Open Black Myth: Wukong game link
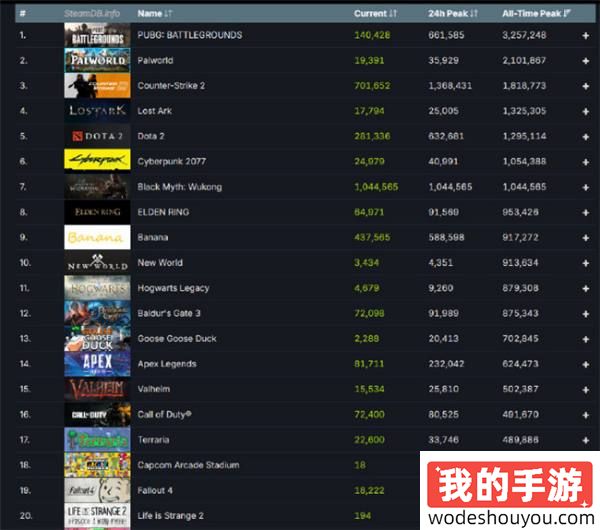600x530 pixels. point(179,187)
